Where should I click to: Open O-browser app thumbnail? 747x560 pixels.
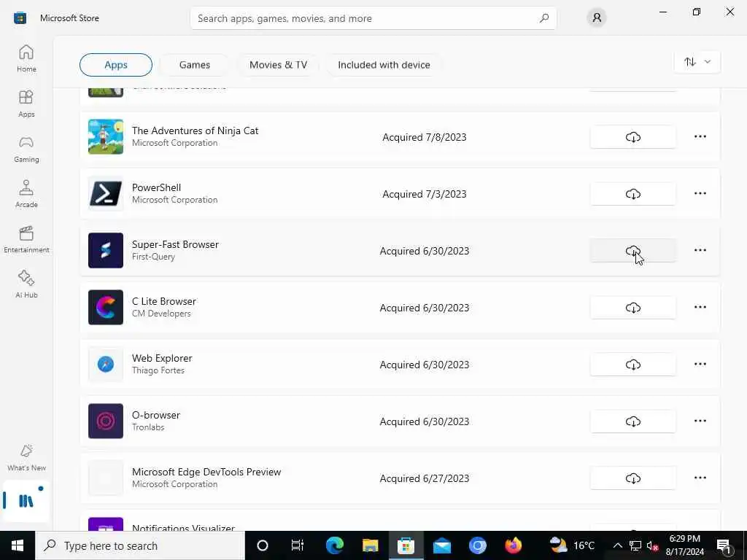[x=106, y=421]
